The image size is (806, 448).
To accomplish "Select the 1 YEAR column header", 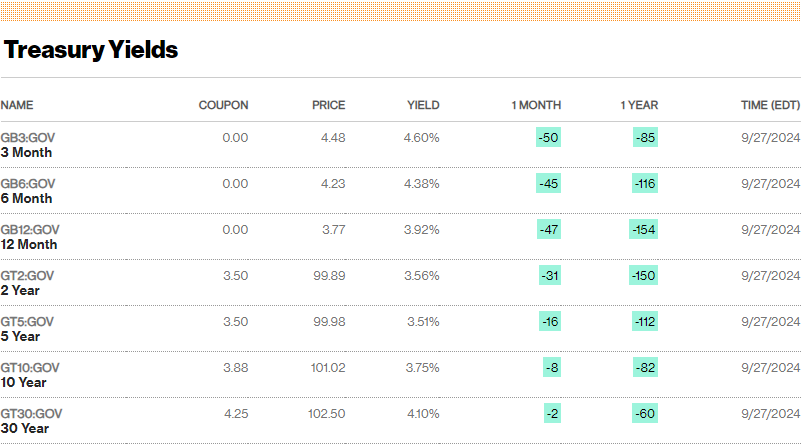I will point(639,105).
